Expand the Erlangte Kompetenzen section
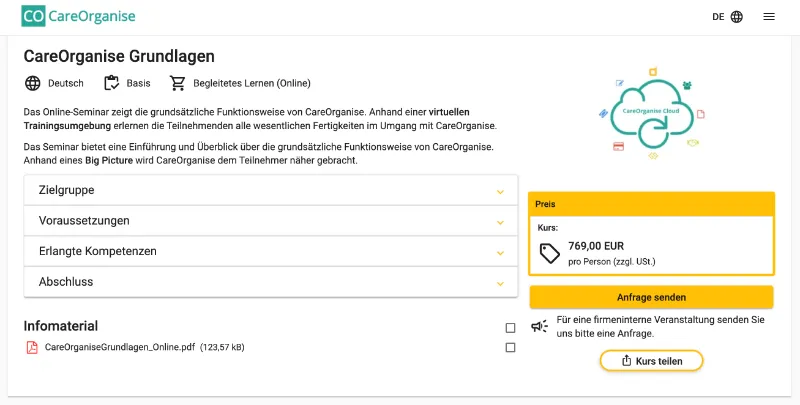 pyautogui.click(x=271, y=251)
